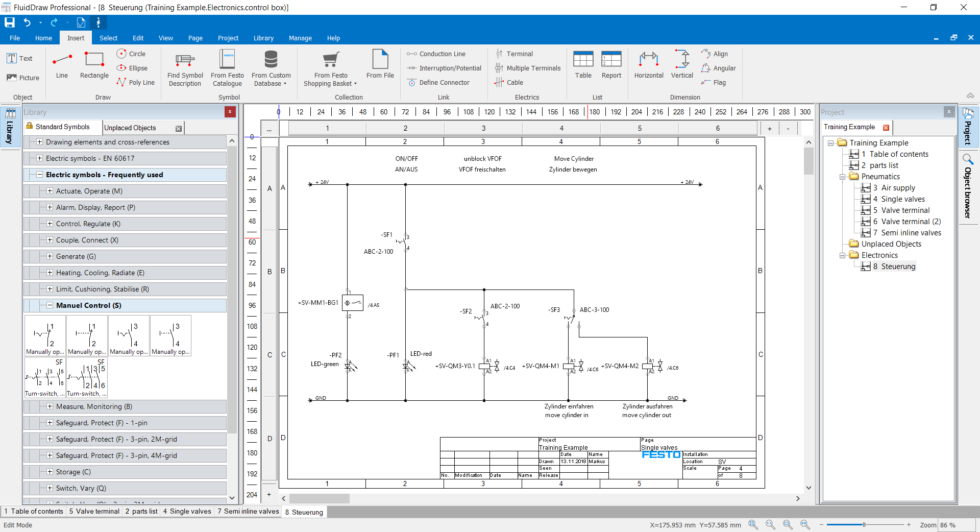Collapse Electric symbols - Frequently used
Viewport: 980px width, 532px height.
pos(39,175)
